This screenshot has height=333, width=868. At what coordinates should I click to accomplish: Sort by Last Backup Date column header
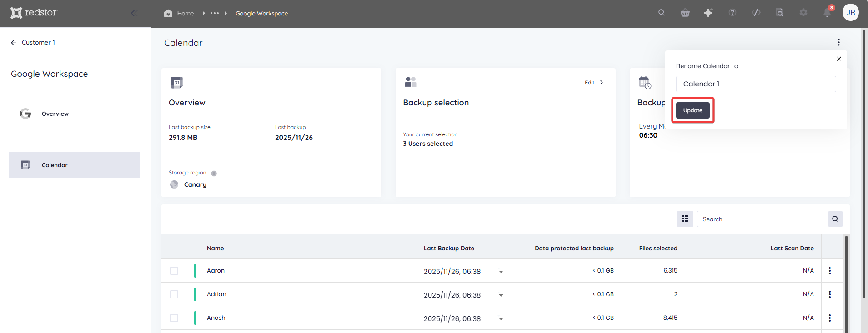pyautogui.click(x=449, y=248)
